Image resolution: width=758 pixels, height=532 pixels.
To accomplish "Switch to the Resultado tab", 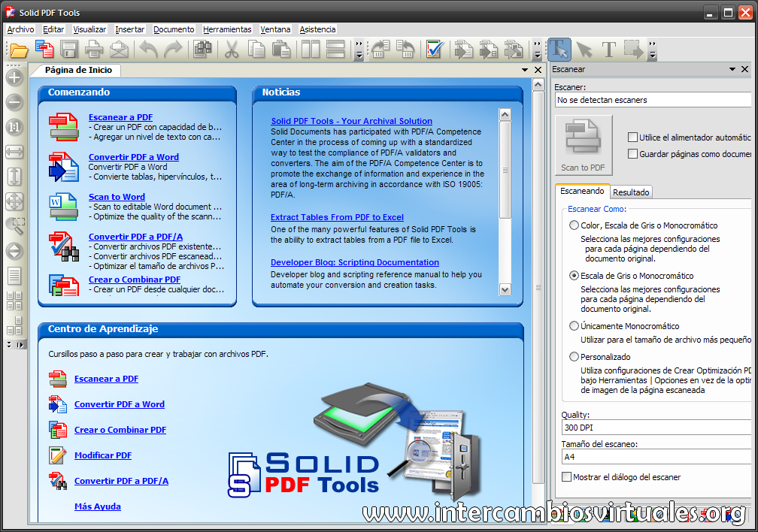I will [631, 192].
